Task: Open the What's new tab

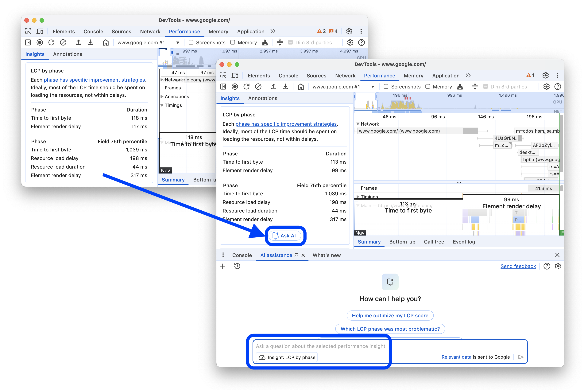Action: (x=327, y=255)
